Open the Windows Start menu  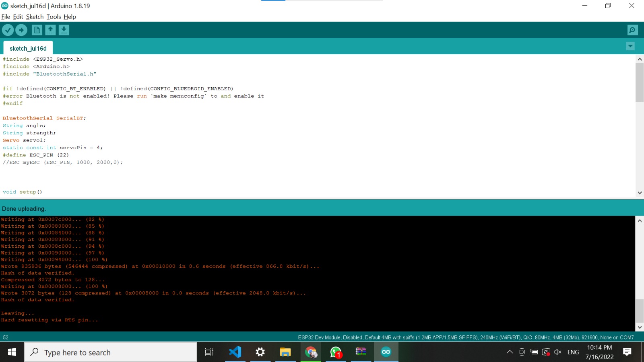tap(12, 352)
